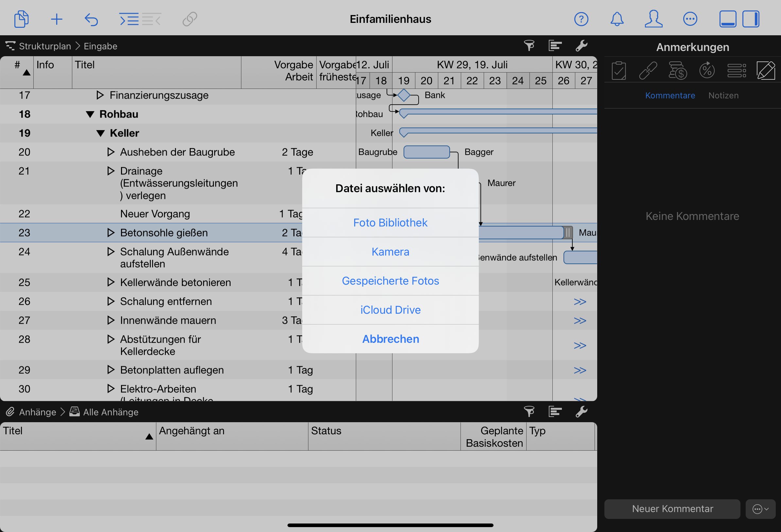The width and height of the screenshot is (781, 532).
Task: Select iCloud Drive as file source
Action: 390,310
